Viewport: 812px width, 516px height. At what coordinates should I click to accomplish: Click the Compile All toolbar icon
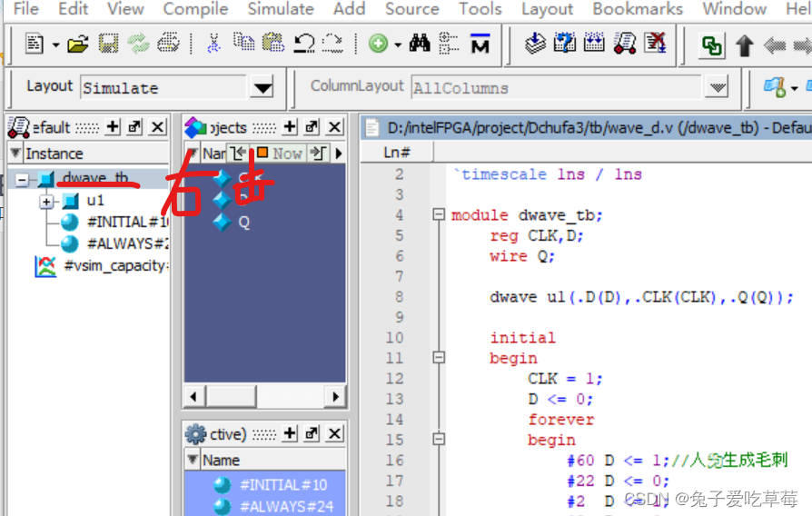pyautogui.click(x=594, y=43)
